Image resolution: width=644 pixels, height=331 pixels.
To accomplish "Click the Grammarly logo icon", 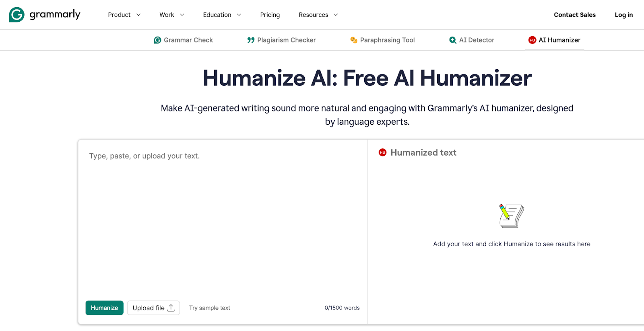I will click(17, 15).
